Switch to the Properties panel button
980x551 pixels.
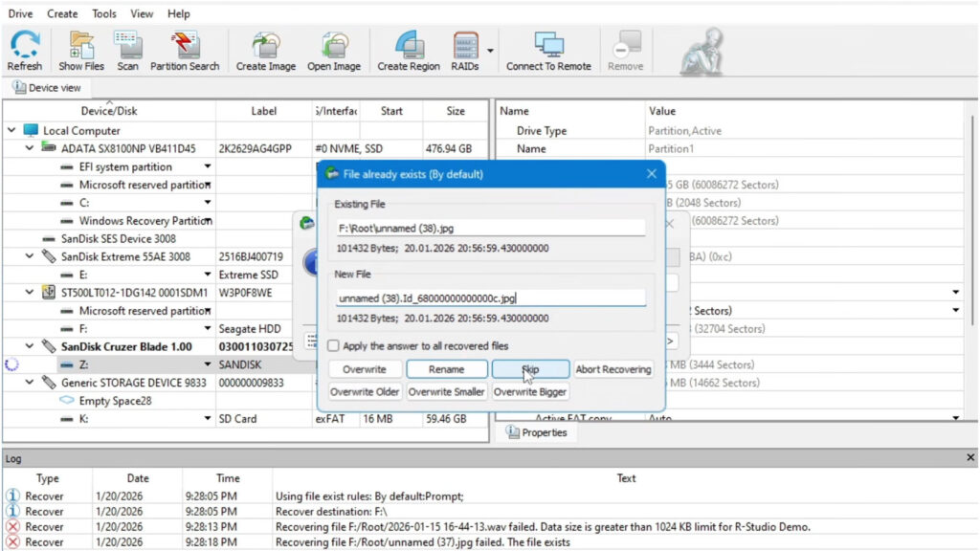[538, 432]
